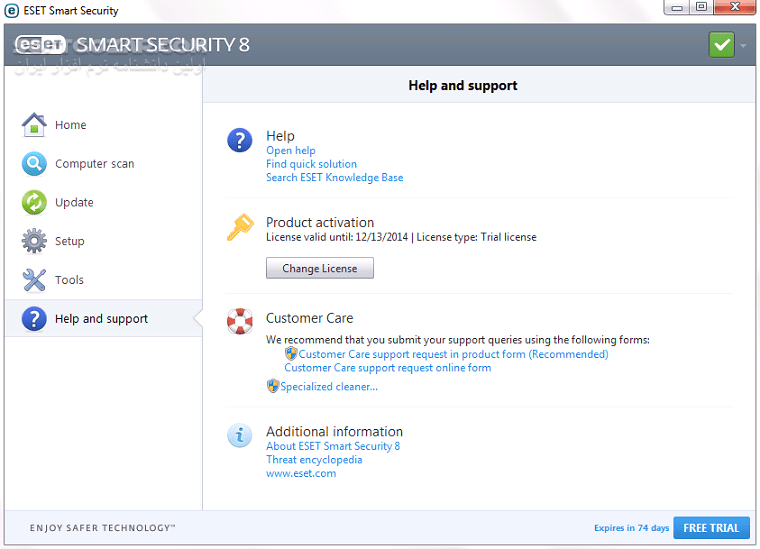Minimize the ESET Smart Security window
Viewport: 760px width, 549px height.
[677, 7]
